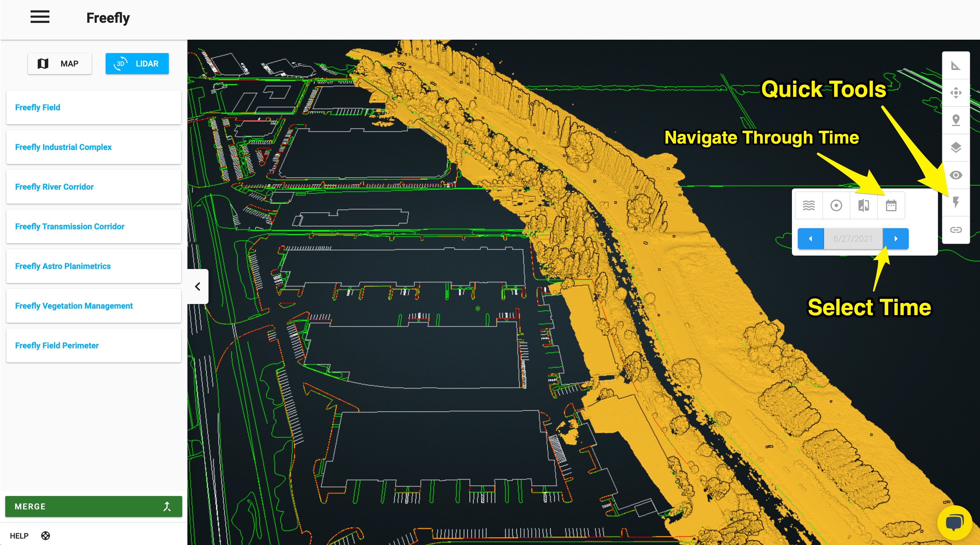Switch to the 3D LIDAR view
This screenshot has height=545, width=980.
coord(137,64)
